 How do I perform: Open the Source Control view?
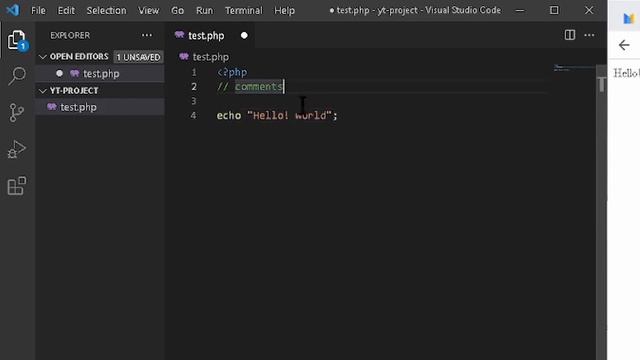click(x=17, y=112)
